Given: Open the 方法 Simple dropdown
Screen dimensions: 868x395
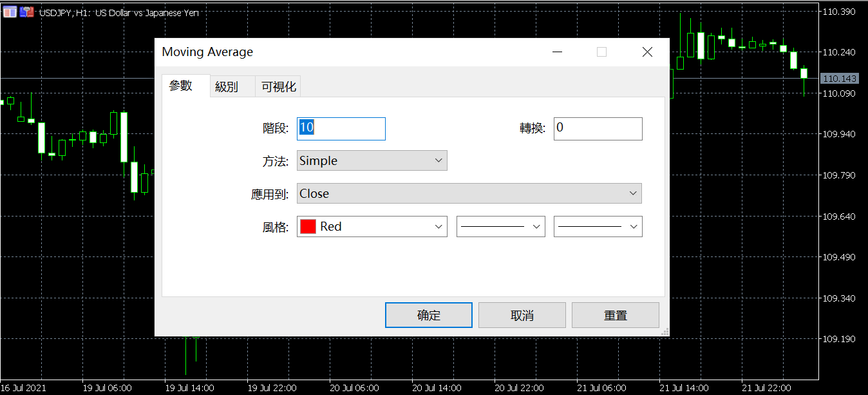Looking at the screenshot, I should click(372, 160).
